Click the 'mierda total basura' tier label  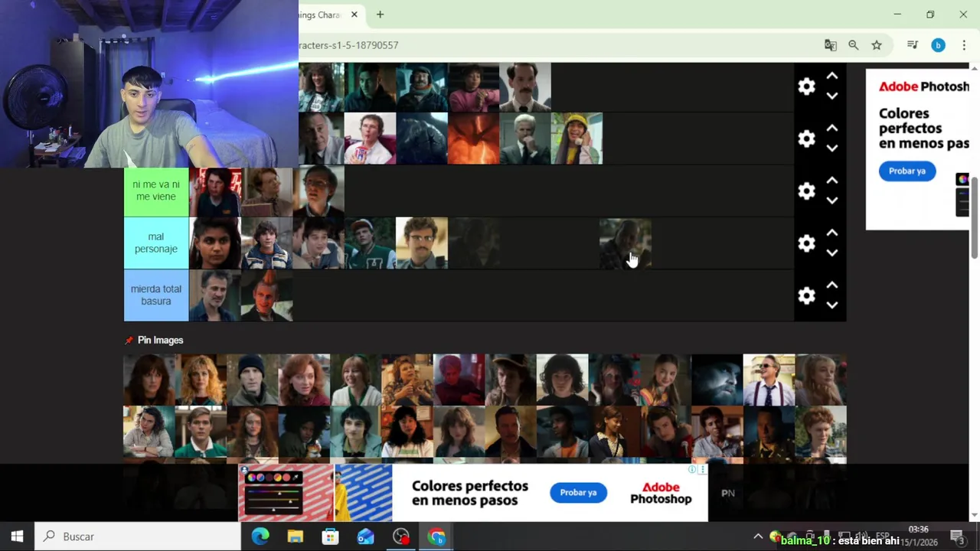[x=156, y=295]
